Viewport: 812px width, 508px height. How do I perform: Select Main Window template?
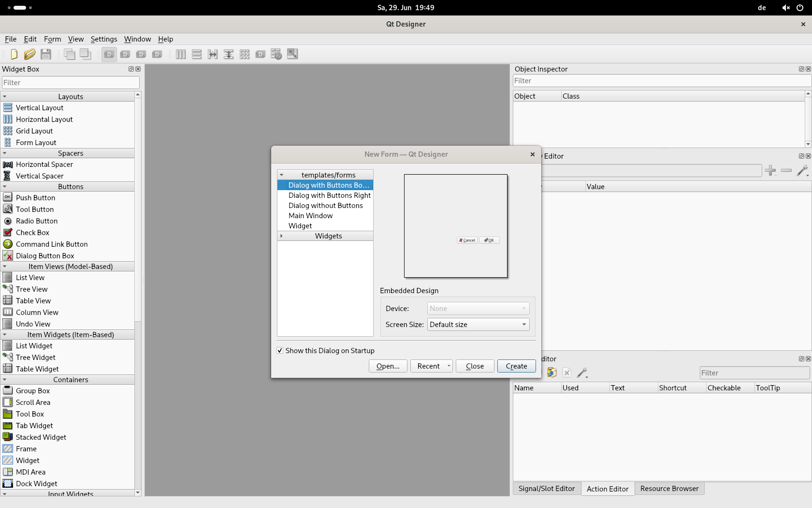click(325, 216)
